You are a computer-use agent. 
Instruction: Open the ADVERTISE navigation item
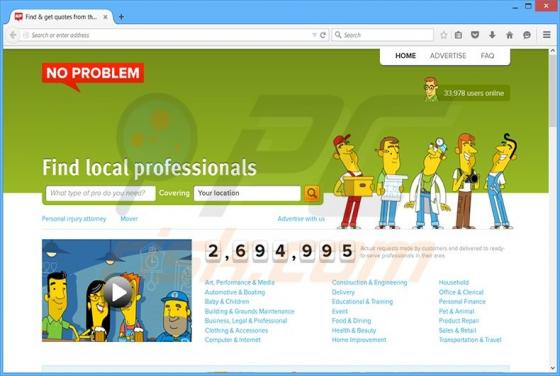pyautogui.click(x=448, y=56)
